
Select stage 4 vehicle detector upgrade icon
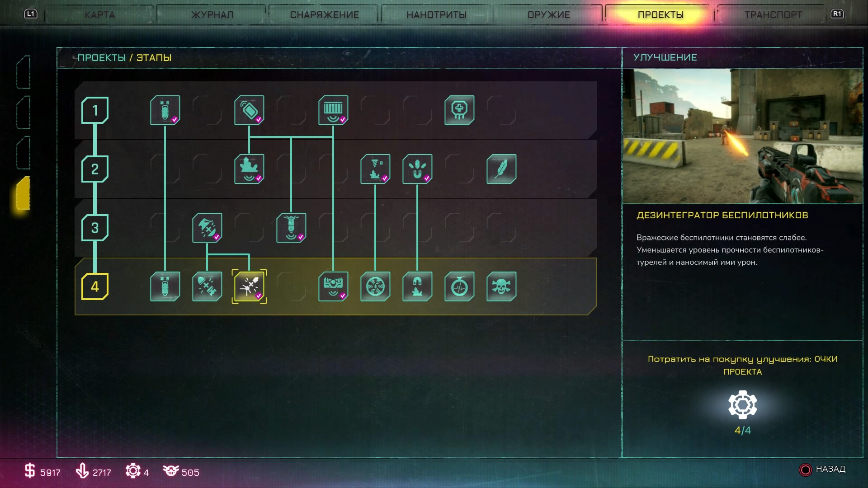pyautogui.click(x=333, y=286)
